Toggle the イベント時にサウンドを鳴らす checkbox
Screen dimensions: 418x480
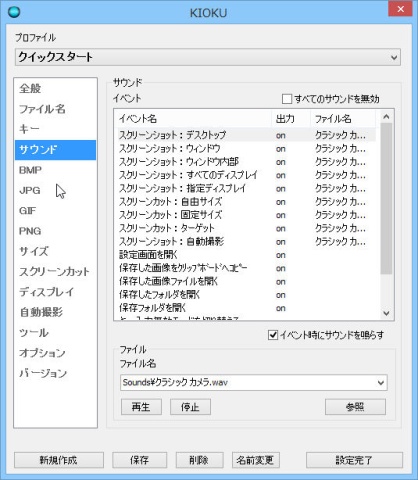[273, 335]
